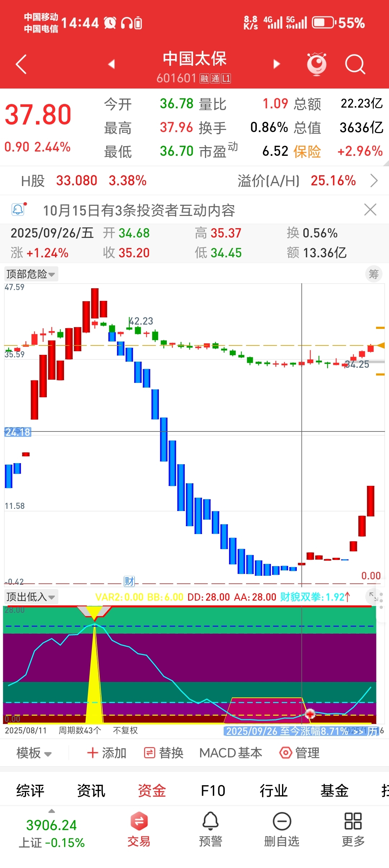Viewport: 389px width, 868px height.
Task: Dismiss the investor interaction notice
Action: [370, 209]
